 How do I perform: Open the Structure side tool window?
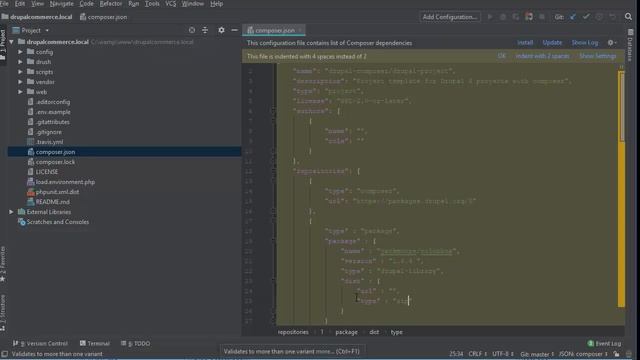(3, 313)
